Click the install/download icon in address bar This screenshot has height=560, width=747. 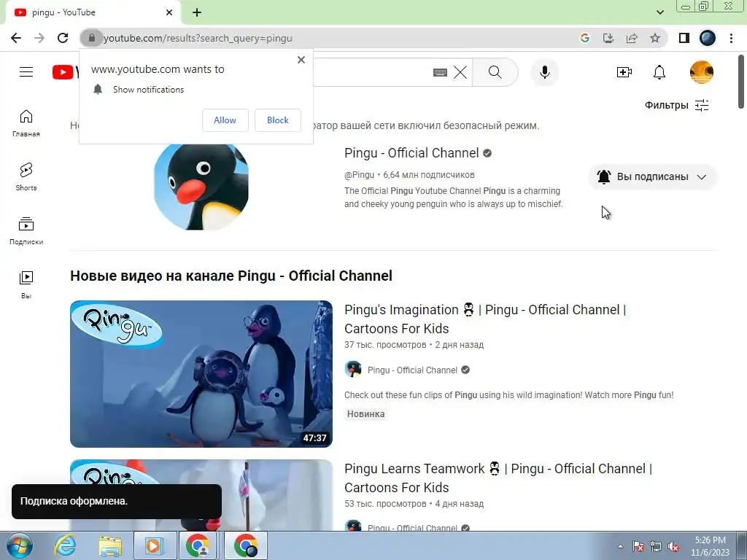pyautogui.click(x=608, y=38)
